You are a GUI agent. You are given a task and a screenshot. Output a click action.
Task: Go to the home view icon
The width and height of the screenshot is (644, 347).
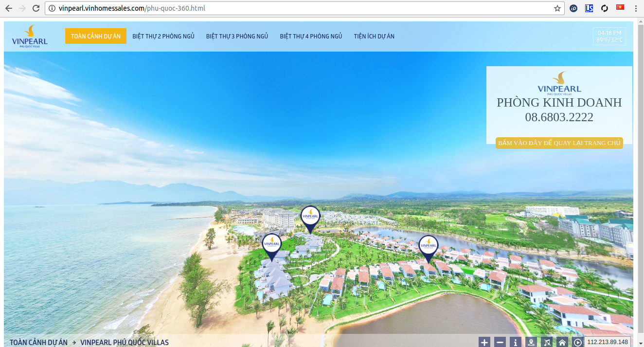562,342
